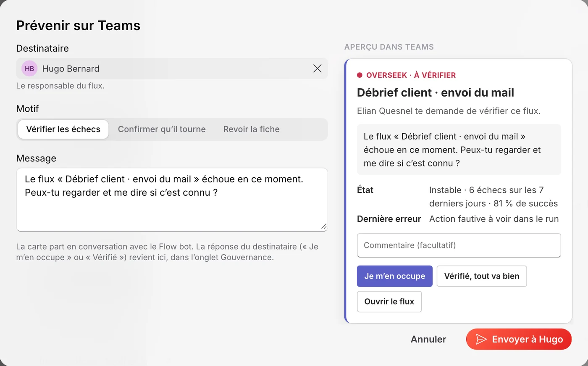
Task: Click the HB avatar of Hugo Bernard
Action: tap(29, 68)
